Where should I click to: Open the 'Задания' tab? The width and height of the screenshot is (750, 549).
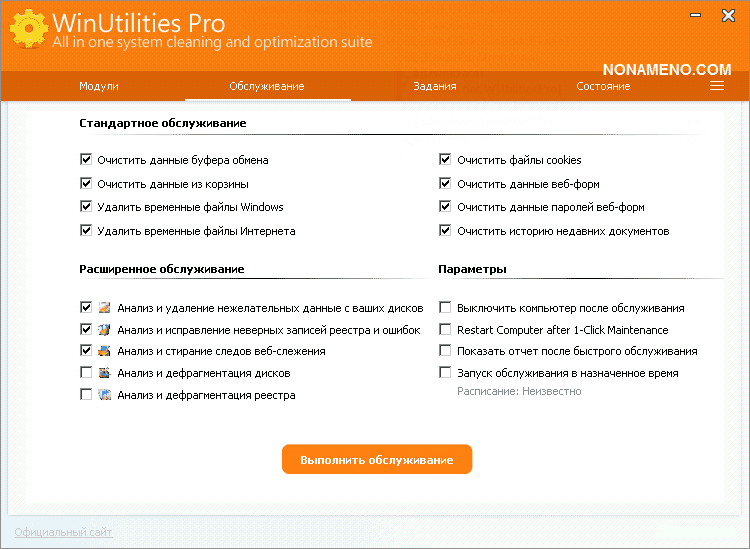(x=435, y=86)
